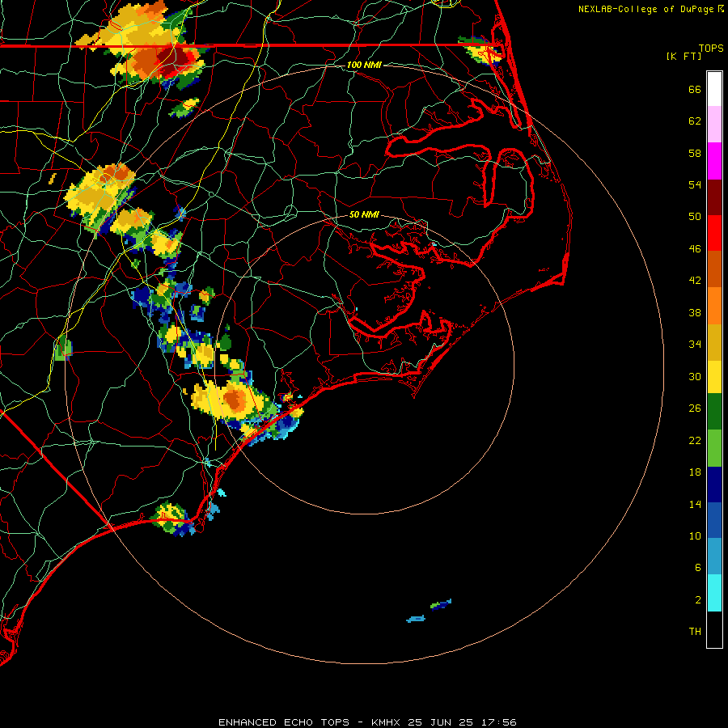Viewport: 728px width, 728px height.
Task: Click the white swatch for 66 kft tops
Action: [714, 89]
